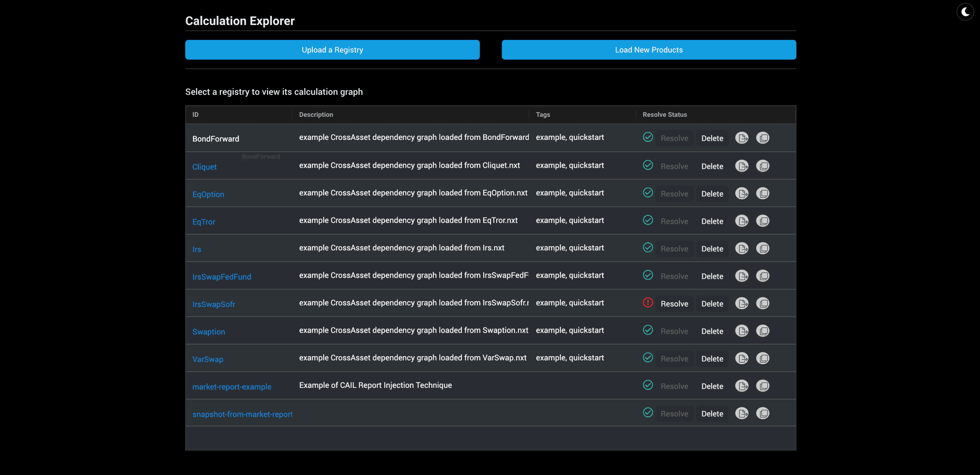The width and height of the screenshot is (980, 475).
Task: Open the snapshot-from-market-report registry
Action: point(242,414)
